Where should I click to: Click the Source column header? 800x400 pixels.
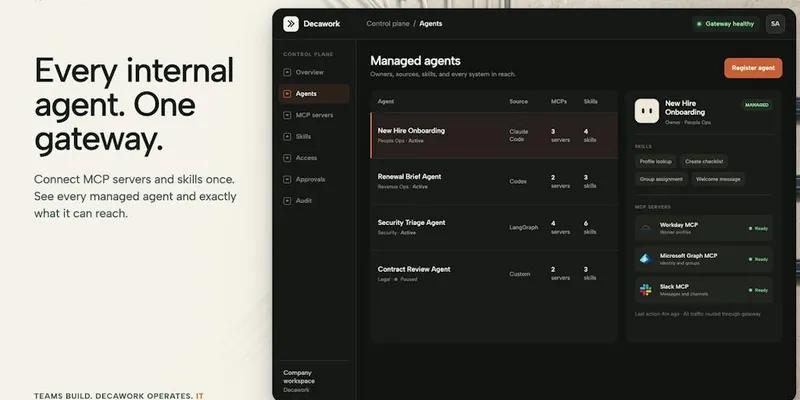tap(518, 102)
